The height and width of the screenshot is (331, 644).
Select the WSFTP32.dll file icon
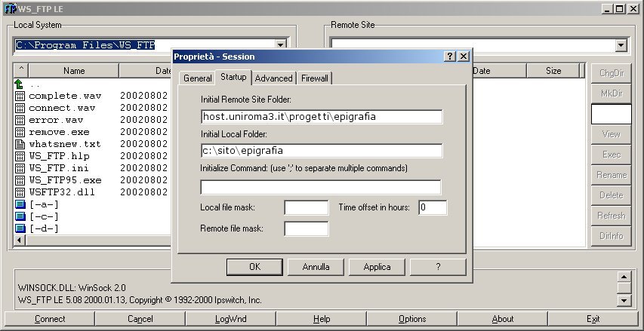[20, 192]
